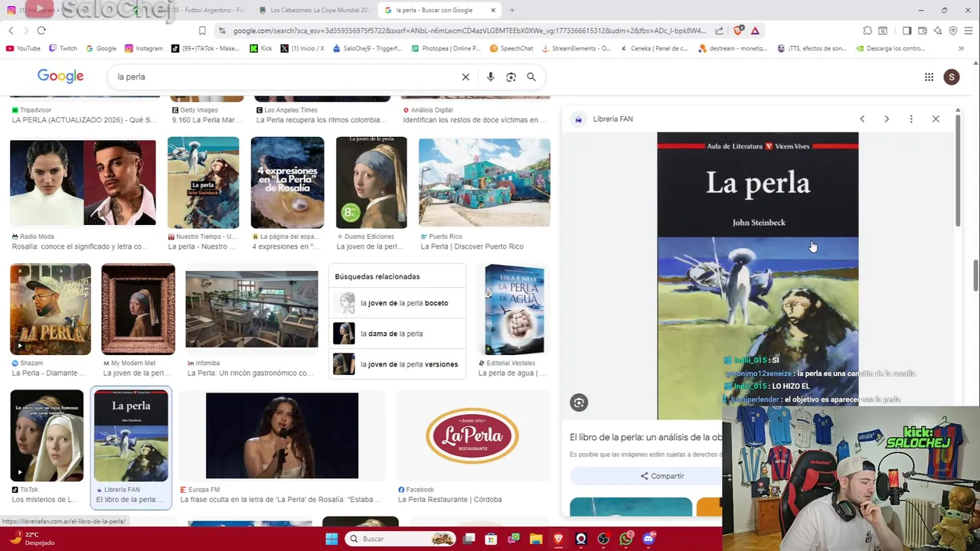Open Europa FM Rosalía singing image
This screenshot has height=551, width=980.
pos(282,435)
